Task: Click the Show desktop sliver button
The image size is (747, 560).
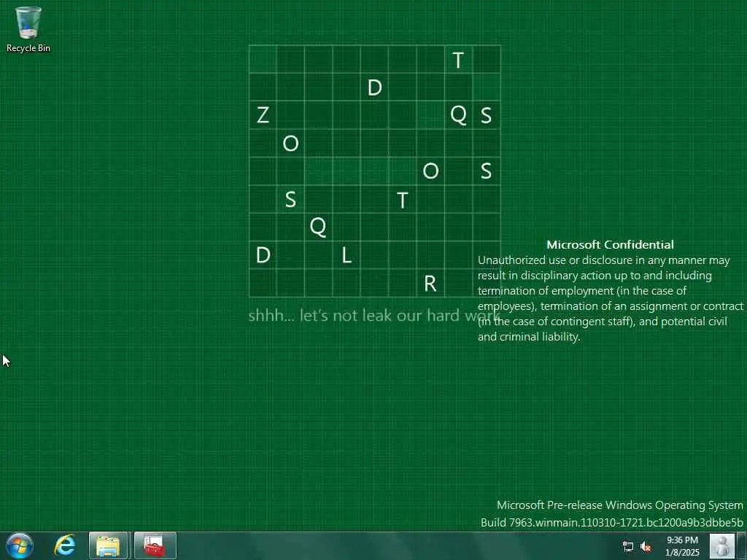Action: click(742, 545)
